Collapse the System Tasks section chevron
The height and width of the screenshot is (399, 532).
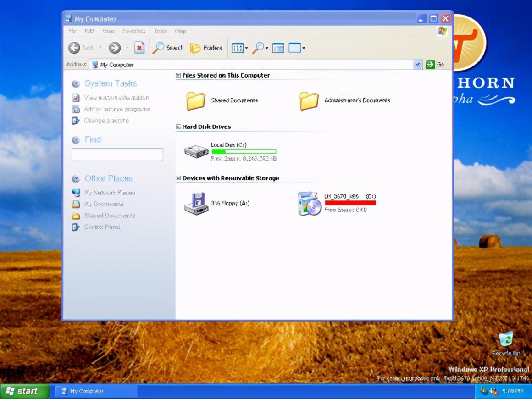pyautogui.click(x=76, y=83)
